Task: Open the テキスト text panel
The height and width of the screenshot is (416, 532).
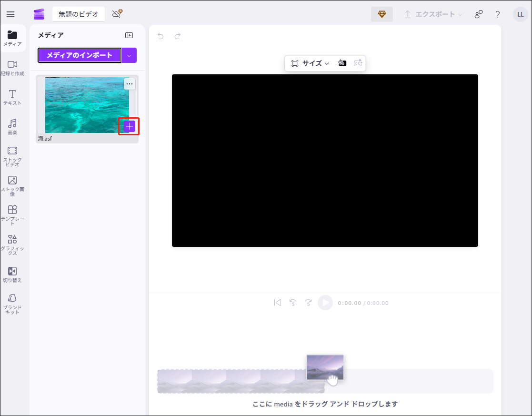Action: 13,98
